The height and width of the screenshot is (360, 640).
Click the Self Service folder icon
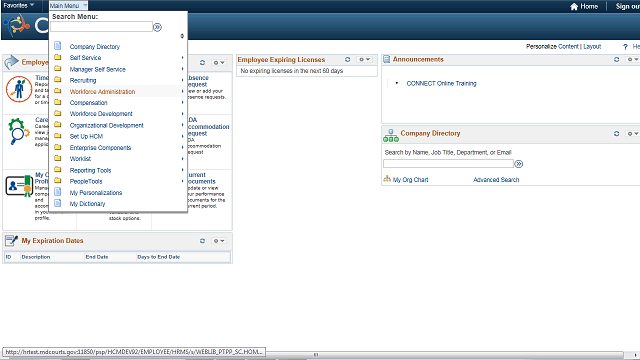(x=58, y=57)
